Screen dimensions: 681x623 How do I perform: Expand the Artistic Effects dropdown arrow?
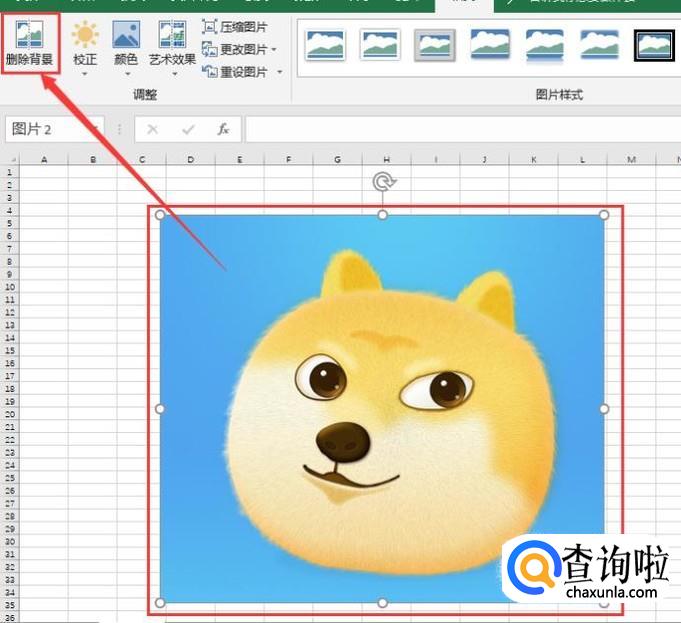point(175,74)
